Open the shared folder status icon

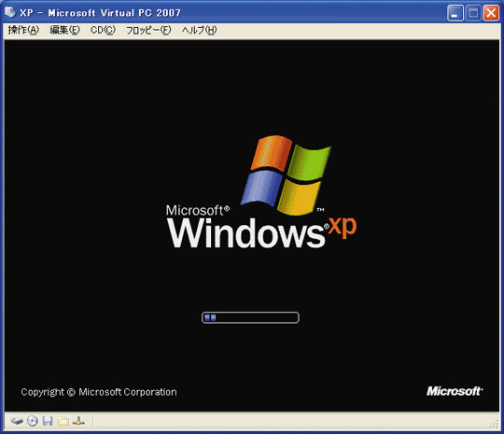63,421
